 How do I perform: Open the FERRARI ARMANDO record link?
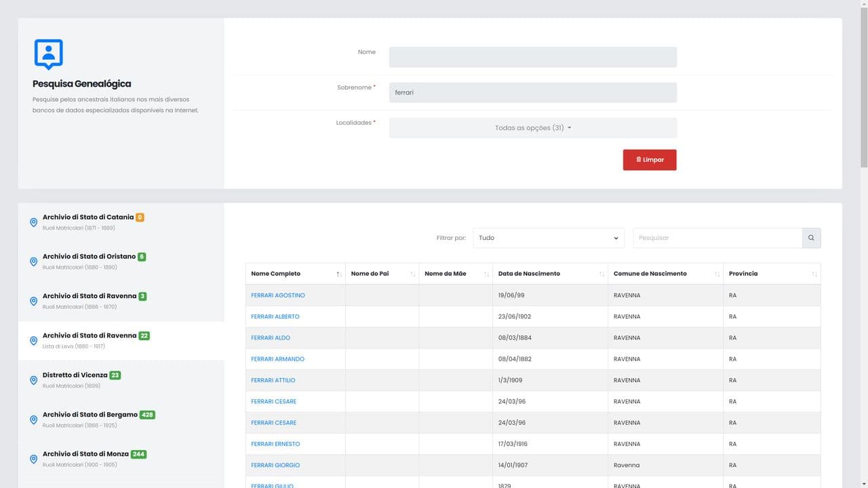click(277, 359)
